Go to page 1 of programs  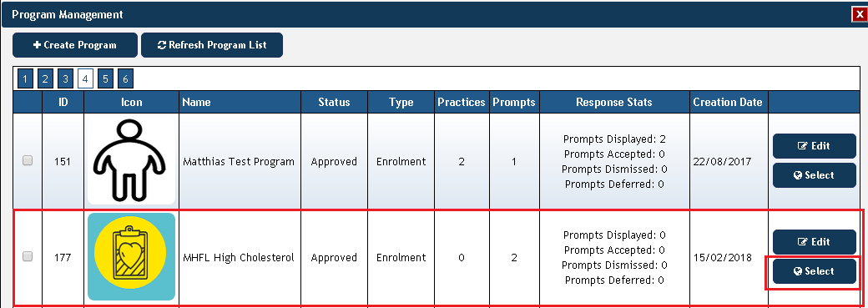click(25, 79)
